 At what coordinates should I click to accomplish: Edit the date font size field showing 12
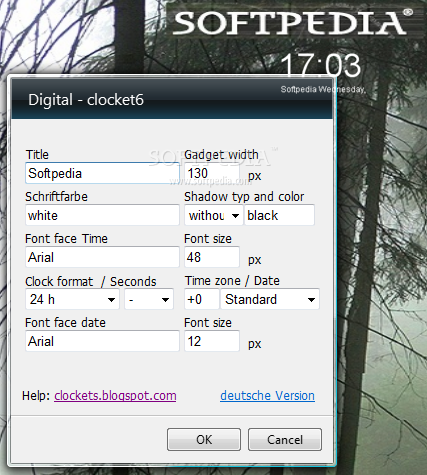click(x=212, y=341)
